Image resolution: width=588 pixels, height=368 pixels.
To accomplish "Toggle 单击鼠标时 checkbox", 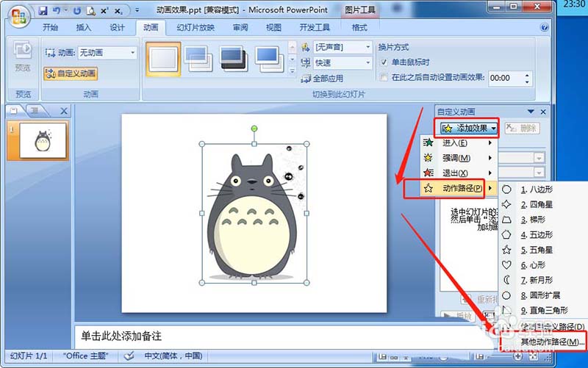I will pyautogui.click(x=384, y=62).
